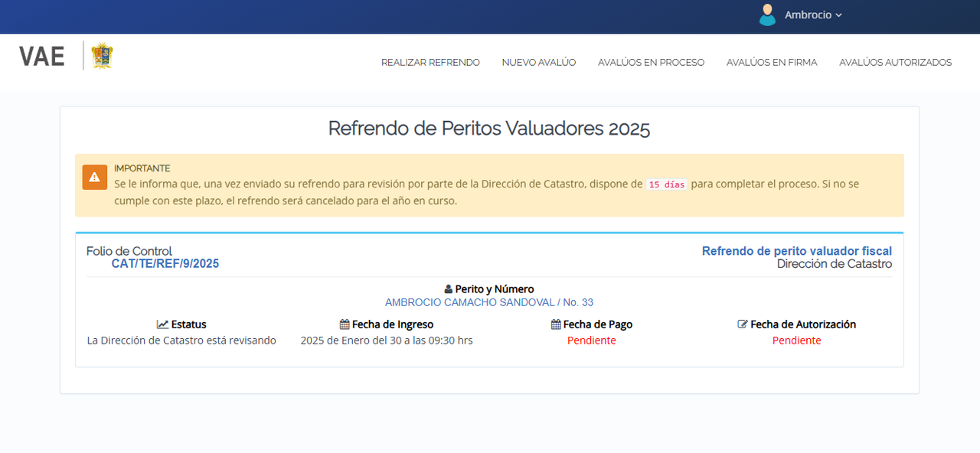
Task: Open Avalúos Autorizados page
Action: [895, 63]
